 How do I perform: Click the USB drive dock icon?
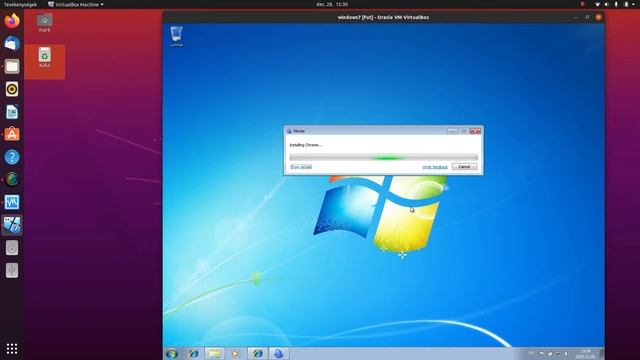click(x=12, y=270)
